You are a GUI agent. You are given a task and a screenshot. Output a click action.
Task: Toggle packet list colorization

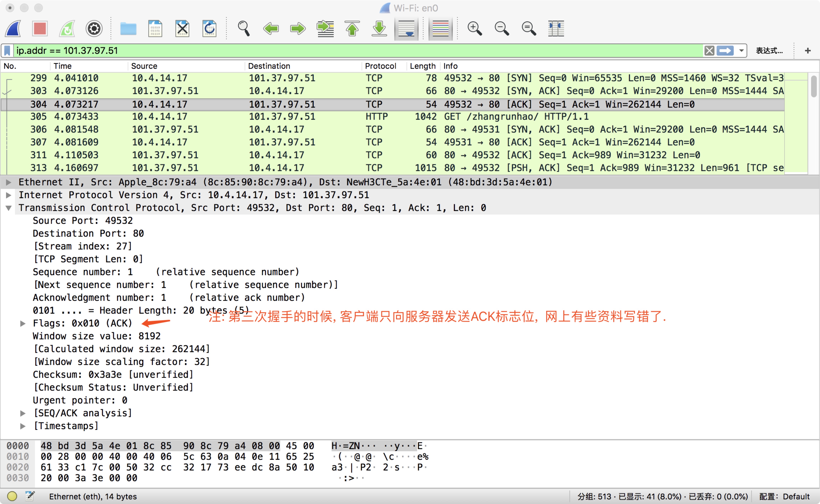pos(440,29)
